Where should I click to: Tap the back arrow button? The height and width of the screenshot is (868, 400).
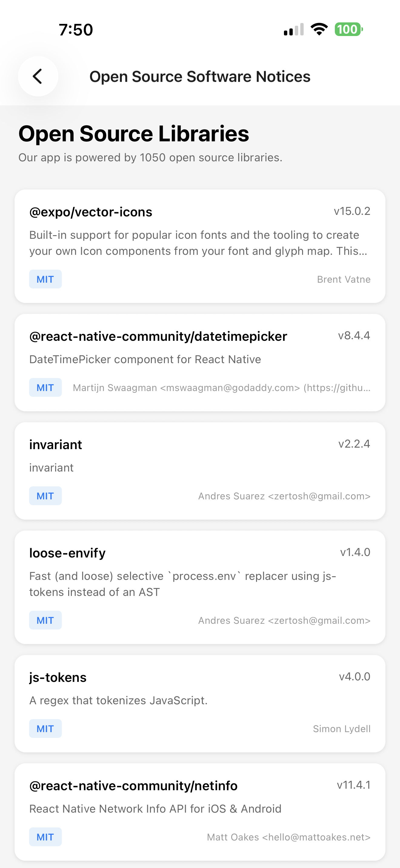pos(38,76)
